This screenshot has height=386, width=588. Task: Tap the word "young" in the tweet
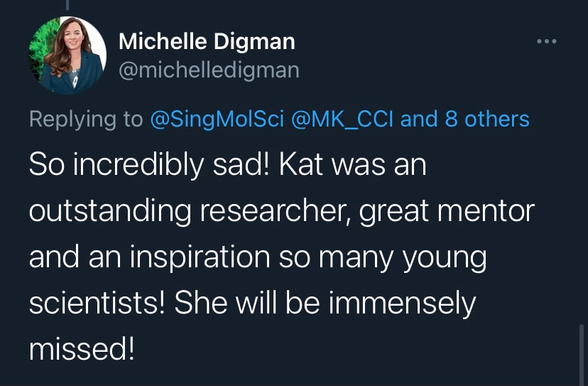(x=443, y=258)
